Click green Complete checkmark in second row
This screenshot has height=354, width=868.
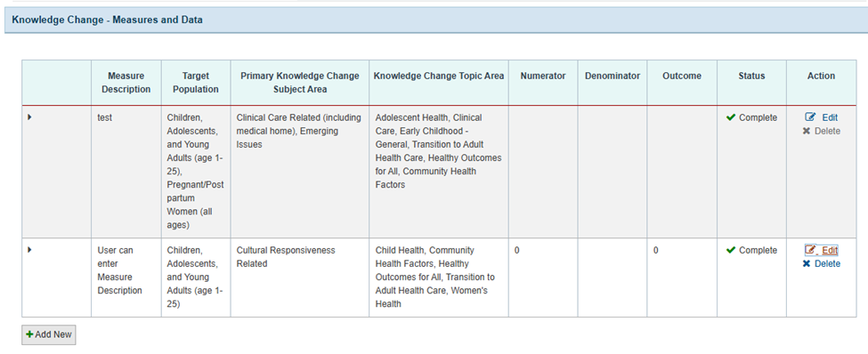[x=731, y=250]
